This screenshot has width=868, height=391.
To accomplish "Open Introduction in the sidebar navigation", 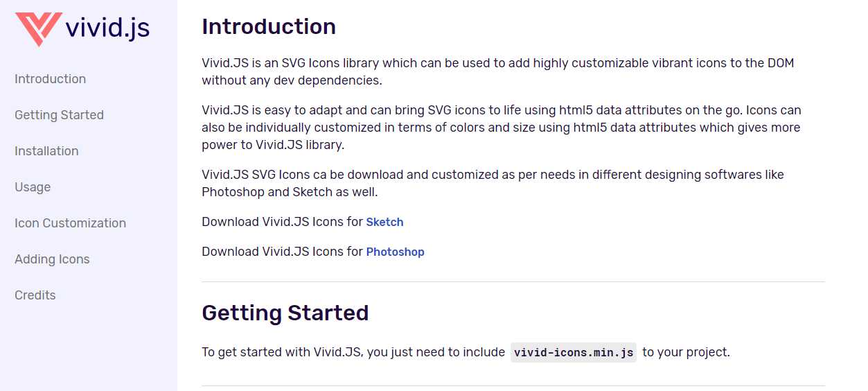I will (51, 79).
